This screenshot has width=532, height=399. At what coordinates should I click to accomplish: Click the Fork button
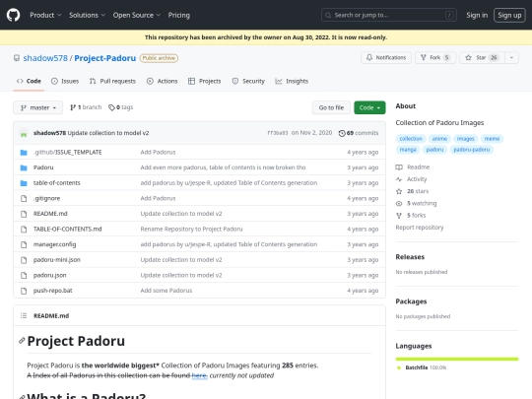(435, 58)
